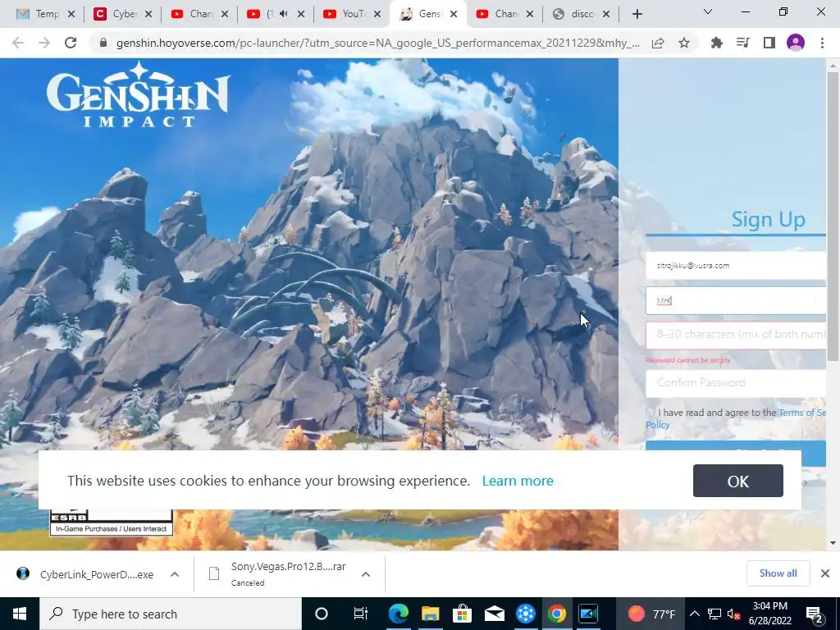This screenshot has width=840, height=630.
Task: Open the Learn more cookies link
Action: point(518,481)
